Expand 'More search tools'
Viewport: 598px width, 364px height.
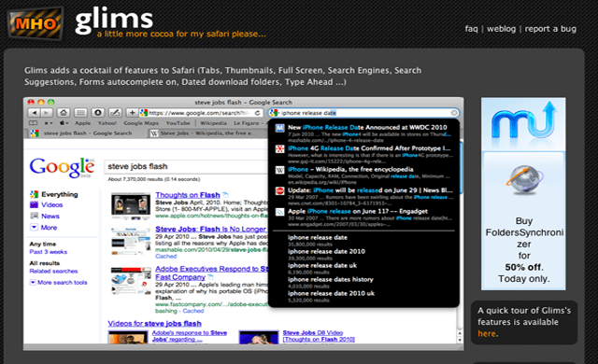(x=58, y=282)
